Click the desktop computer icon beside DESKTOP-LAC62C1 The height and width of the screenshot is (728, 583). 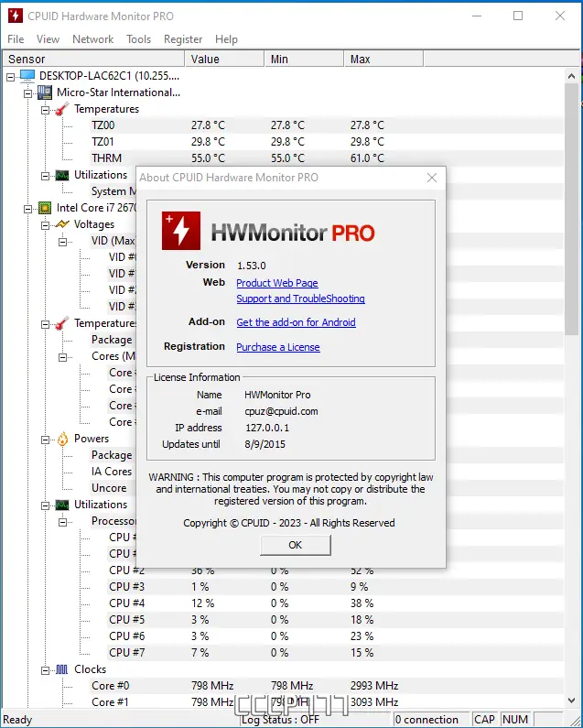[x=27, y=76]
